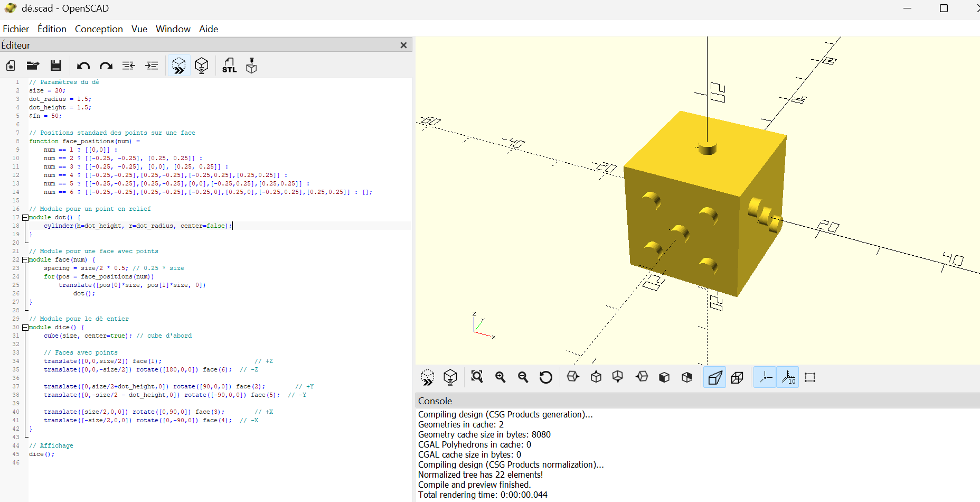Open the Conception menu
The image size is (980, 502).
[99, 29]
